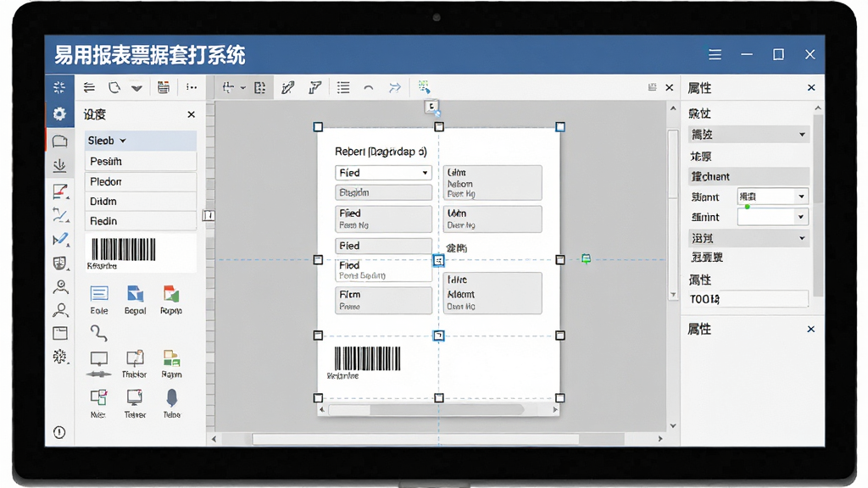Select Pesim in the left panel list
The width and height of the screenshot is (868, 488).
coord(141,161)
